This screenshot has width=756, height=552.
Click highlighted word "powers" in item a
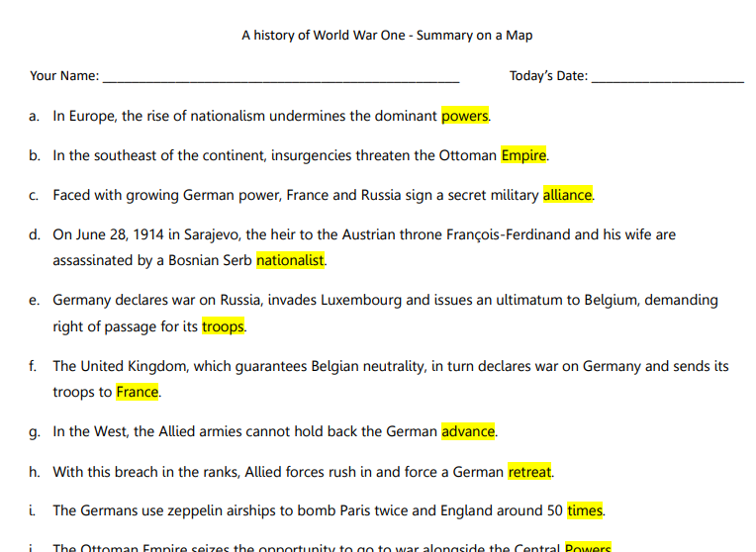464,116
